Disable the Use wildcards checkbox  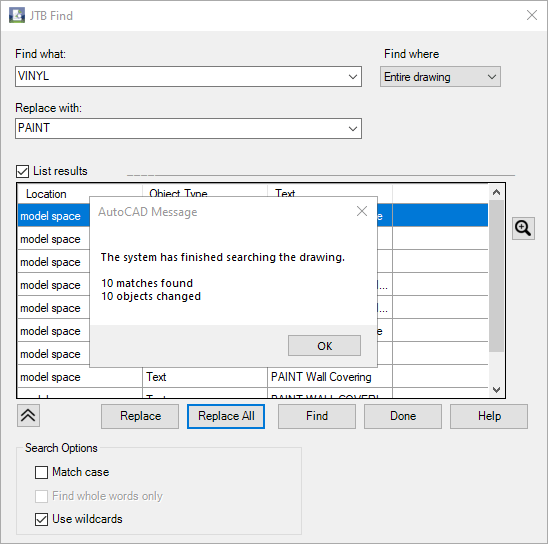click(41, 519)
